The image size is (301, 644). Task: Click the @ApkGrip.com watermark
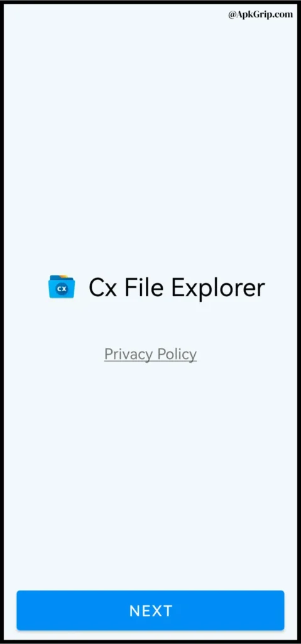tap(261, 14)
